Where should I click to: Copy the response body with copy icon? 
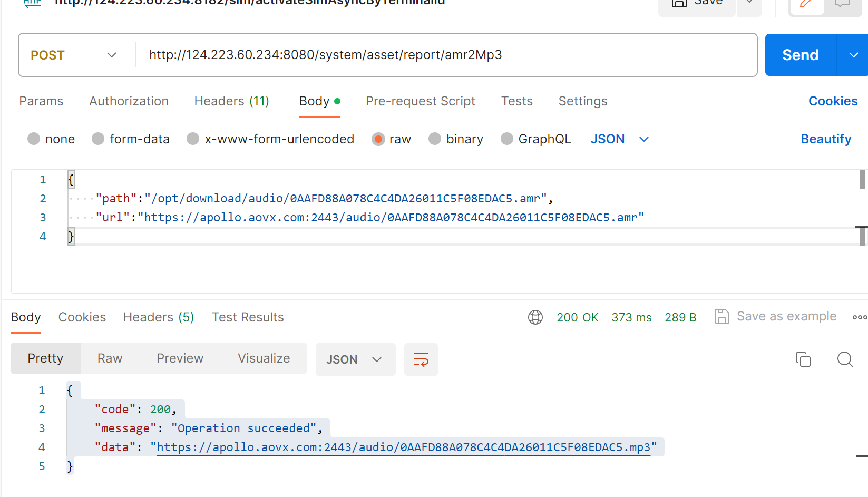point(803,359)
